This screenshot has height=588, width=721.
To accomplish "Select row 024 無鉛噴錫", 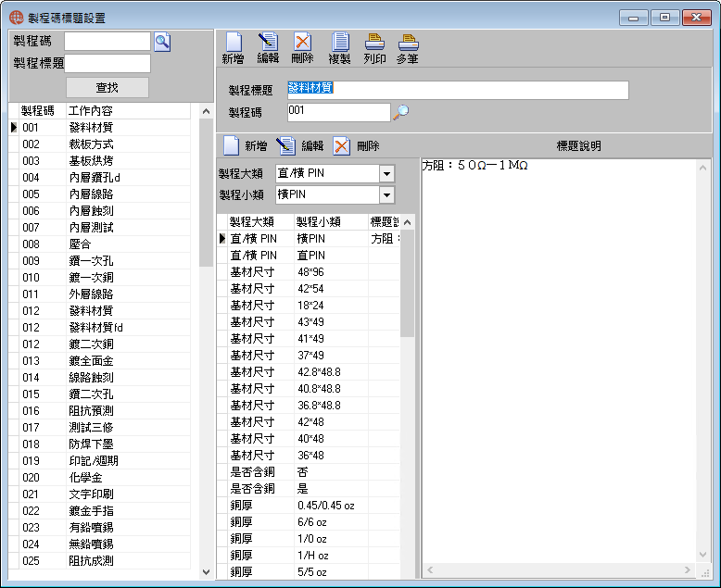I will pos(99,544).
